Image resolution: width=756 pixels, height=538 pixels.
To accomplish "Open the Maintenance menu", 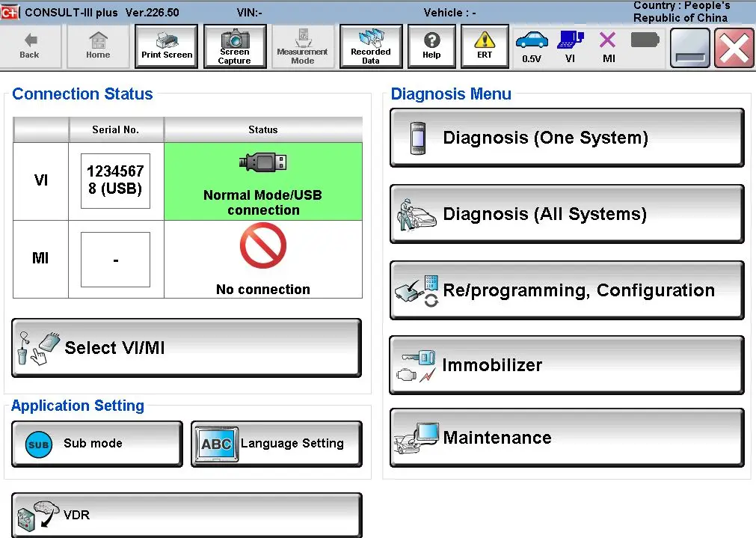I will click(x=566, y=438).
